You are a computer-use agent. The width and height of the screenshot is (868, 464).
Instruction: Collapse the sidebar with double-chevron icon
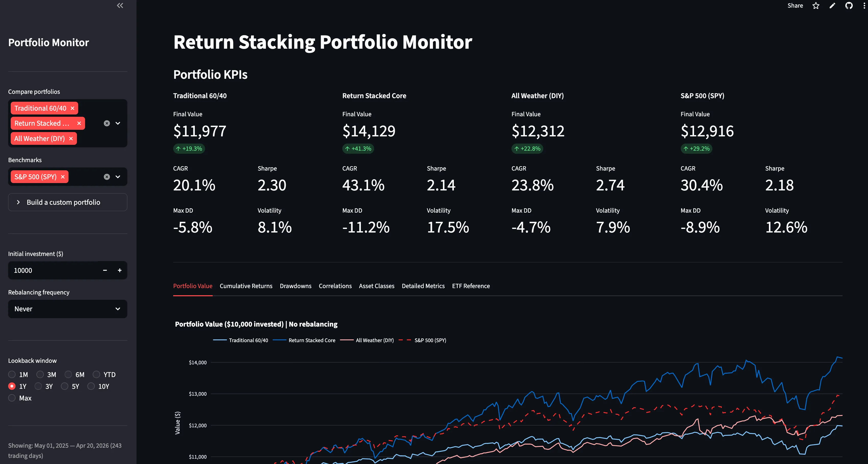pyautogui.click(x=120, y=5)
